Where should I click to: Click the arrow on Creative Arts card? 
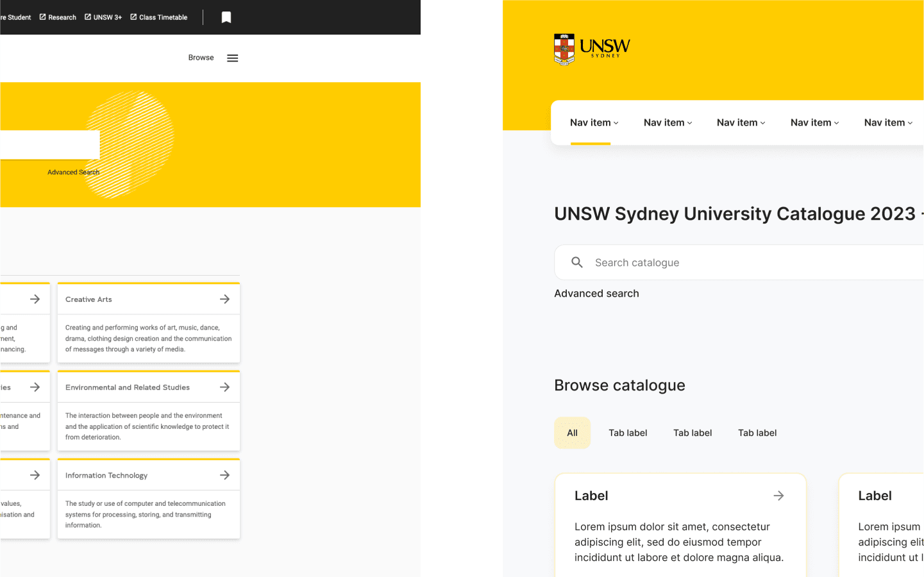coord(225,299)
